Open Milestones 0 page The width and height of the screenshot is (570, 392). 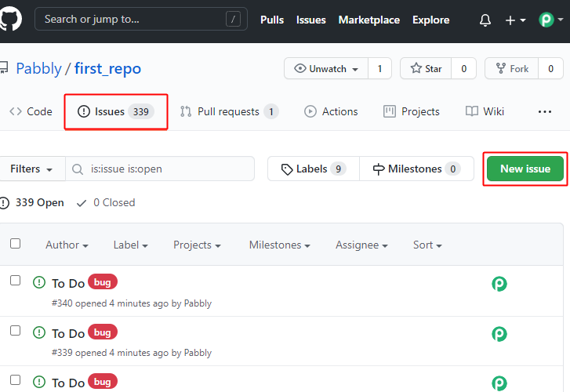[416, 169]
